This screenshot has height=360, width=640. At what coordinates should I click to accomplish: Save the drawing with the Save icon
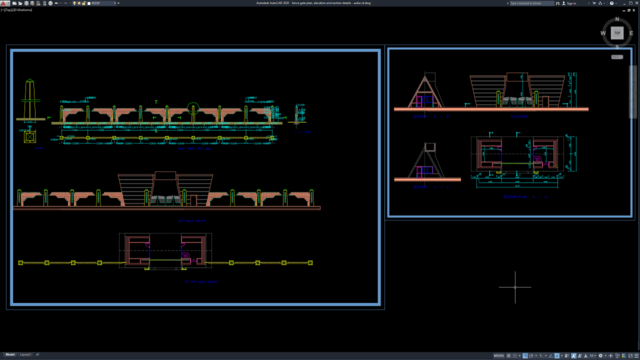pyautogui.click(x=26, y=3)
